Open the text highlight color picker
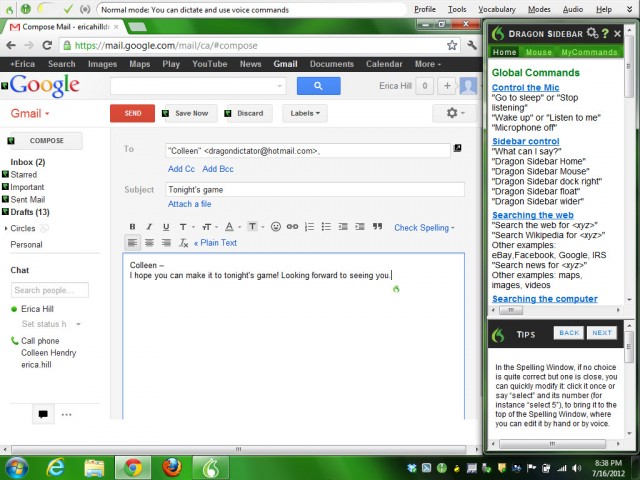The height and width of the screenshot is (480, 640). click(x=256, y=227)
